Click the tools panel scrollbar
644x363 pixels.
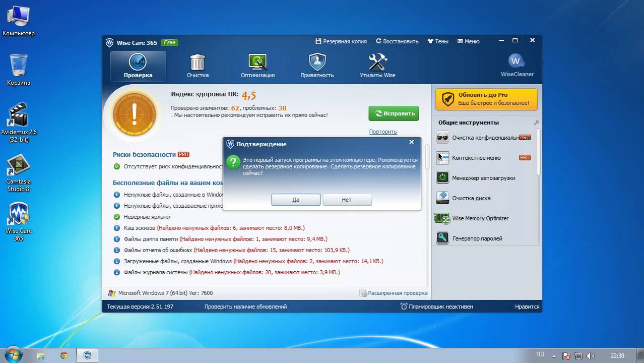click(x=539, y=151)
